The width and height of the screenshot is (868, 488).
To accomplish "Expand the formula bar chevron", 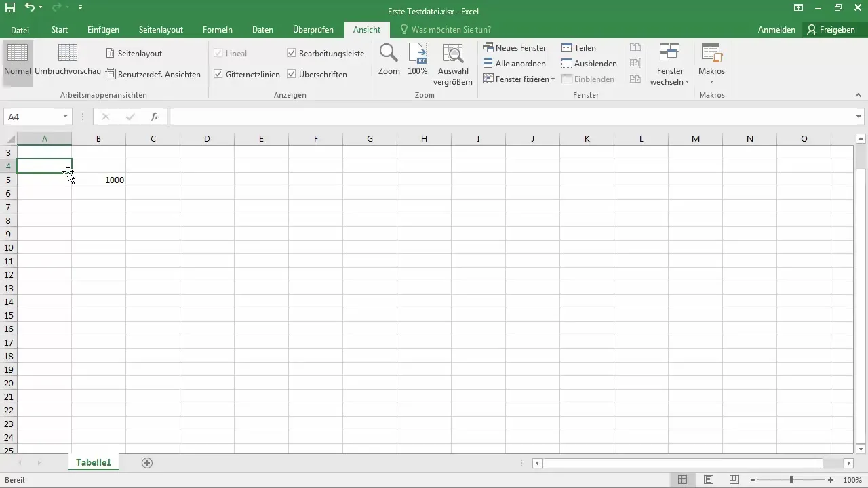I will point(860,117).
